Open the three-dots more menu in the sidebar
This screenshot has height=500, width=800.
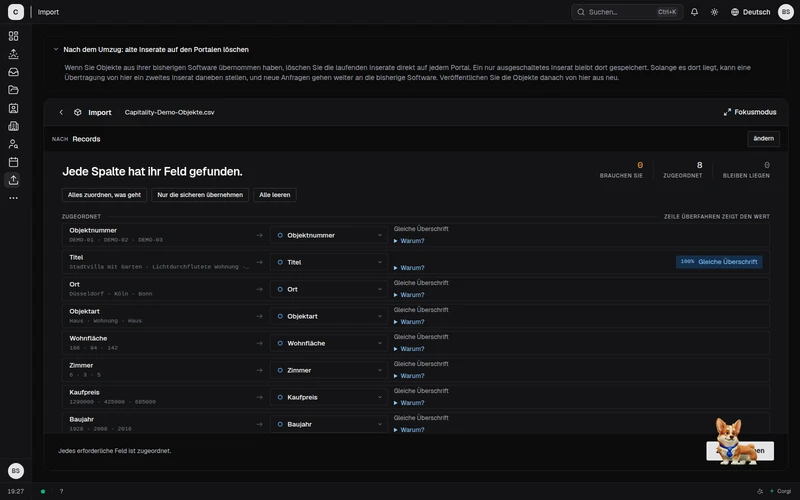point(14,198)
